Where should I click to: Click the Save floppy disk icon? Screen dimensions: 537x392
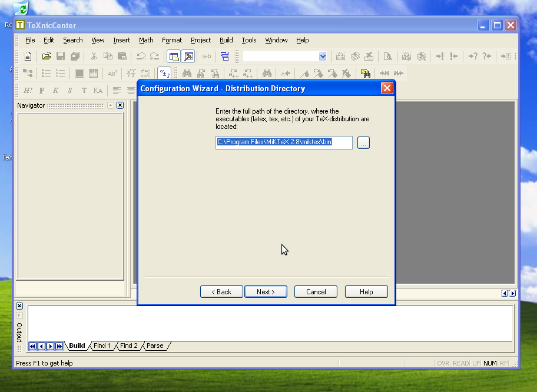(61, 56)
